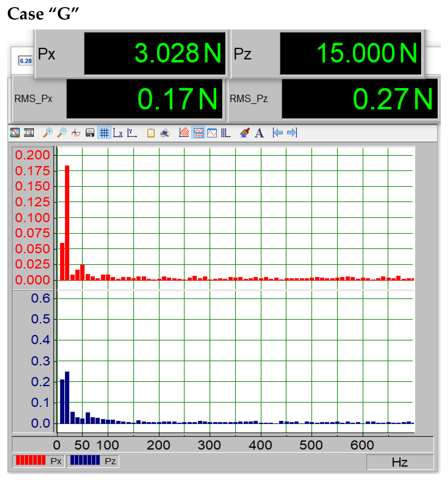The width and height of the screenshot is (448, 480).
Task: Select the waterfall 3D plot icon
Action: 184,133
